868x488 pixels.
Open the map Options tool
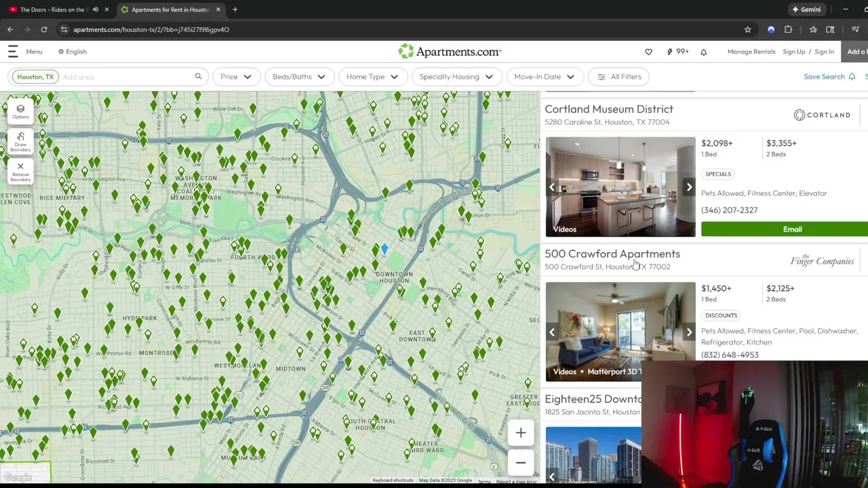pos(20,111)
